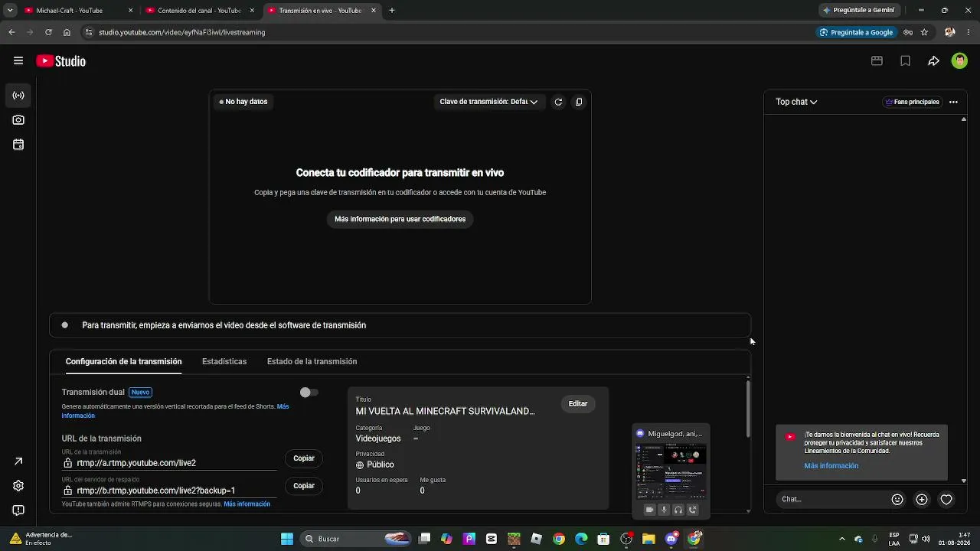Click the plus icon in chat box
The width and height of the screenshot is (980, 551).
(x=922, y=500)
